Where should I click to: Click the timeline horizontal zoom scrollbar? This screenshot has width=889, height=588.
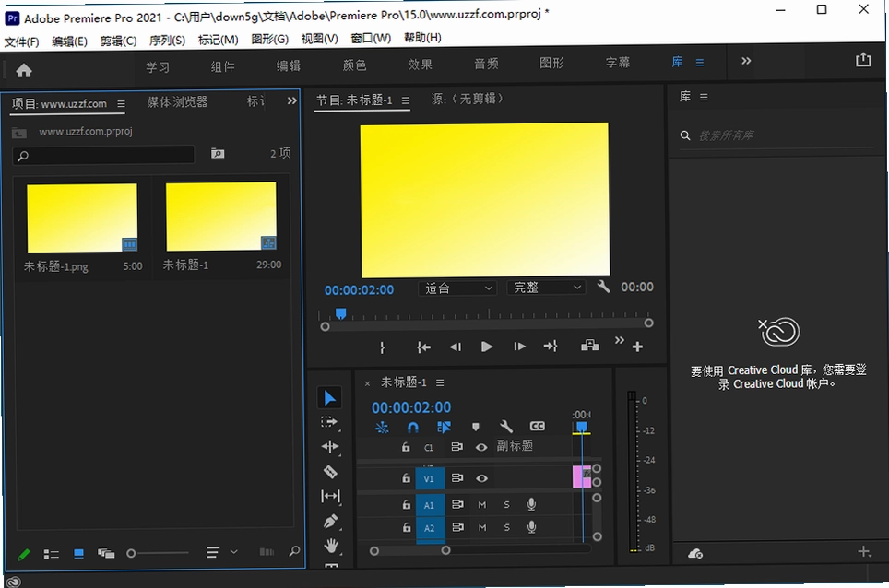pyautogui.click(x=409, y=550)
